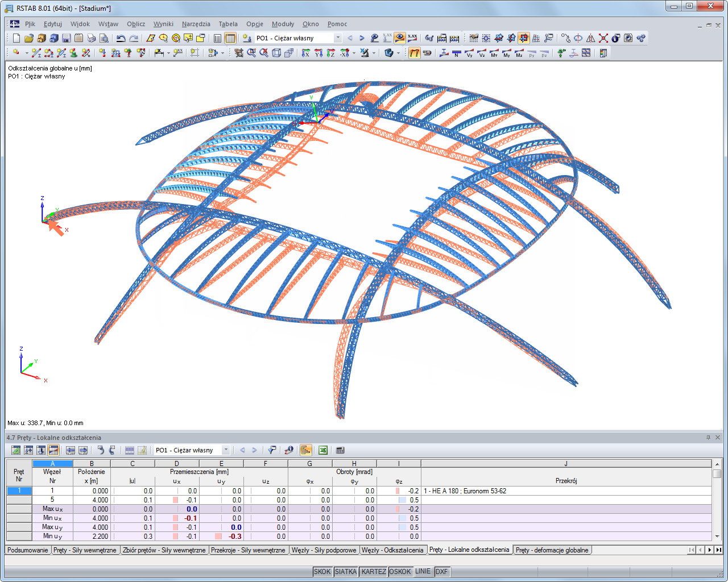Switch to Zbiór prętów - Siły wewnętrzne tab
Image resolution: width=728 pixels, height=582 pixels.
[x=164, y=550]
